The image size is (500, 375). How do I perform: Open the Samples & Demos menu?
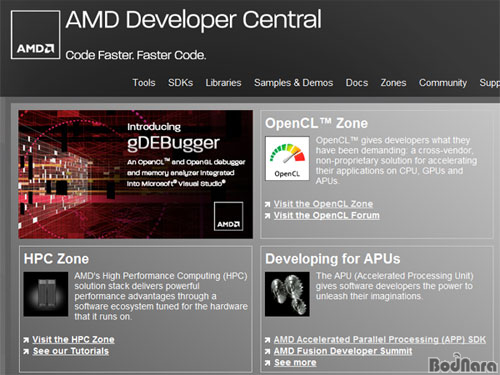point(293,83)
